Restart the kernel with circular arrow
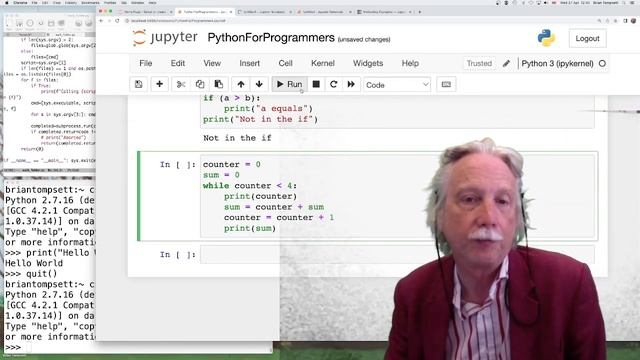 click(333, 84)
